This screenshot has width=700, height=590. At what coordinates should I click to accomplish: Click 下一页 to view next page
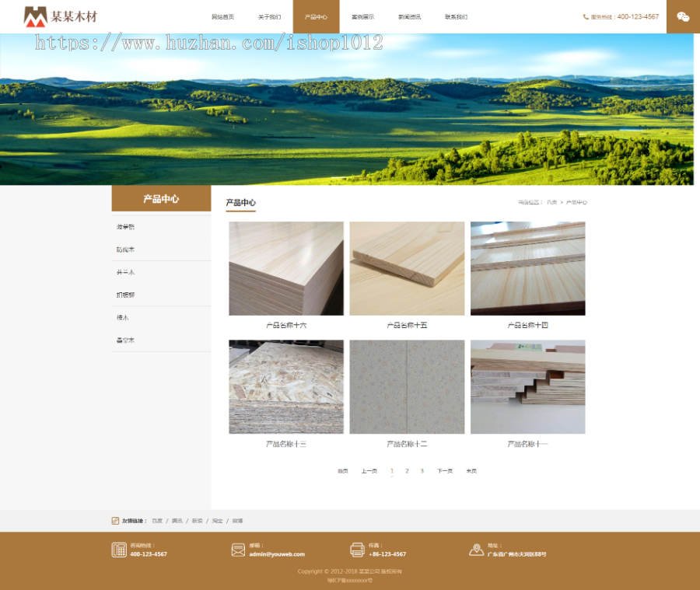tap(443, 470)
